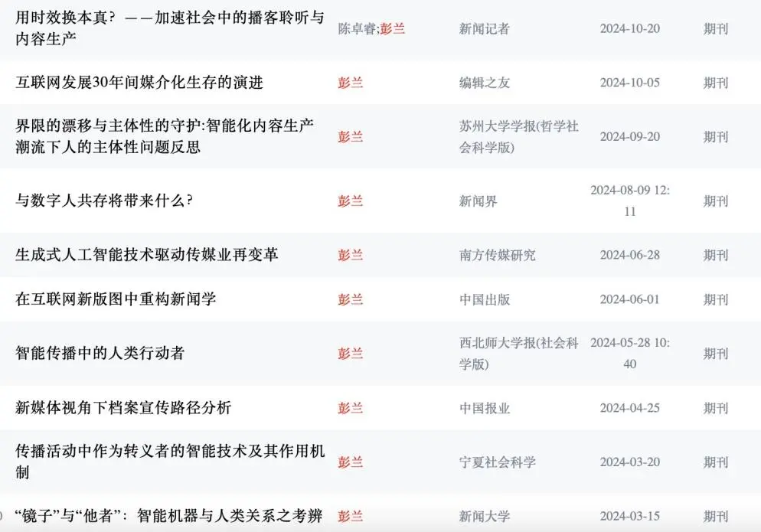Open journal 南方传媒研究
Viewport: 761px width, 532px height.
[498, 255]
